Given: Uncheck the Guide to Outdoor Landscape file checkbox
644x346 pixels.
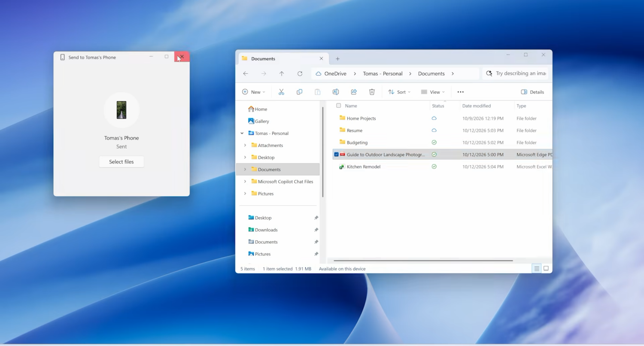Looking at the screenshot, I should pyautogui.click(x=337, y=155).
